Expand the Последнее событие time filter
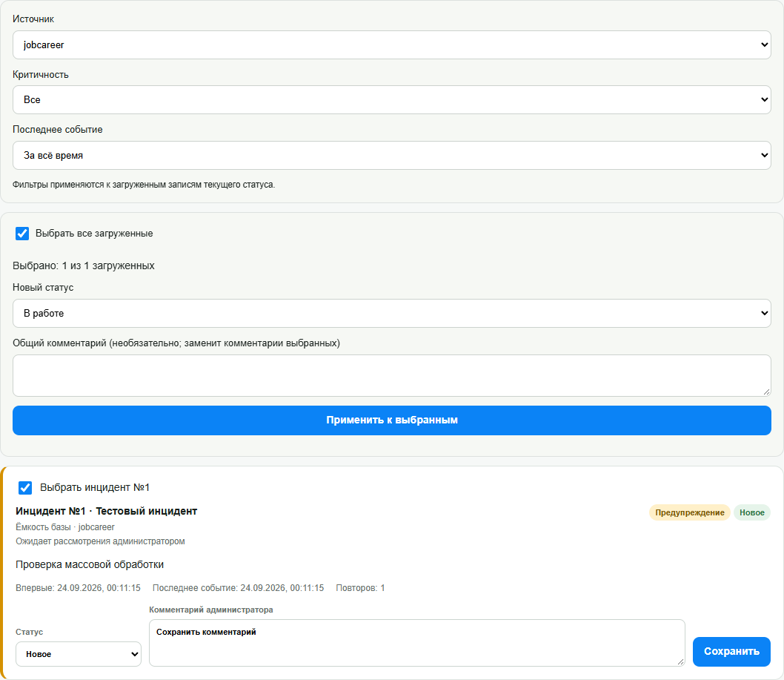Viewport: 784px width, 680px height. pyautogui.click(x=391, y=155)
